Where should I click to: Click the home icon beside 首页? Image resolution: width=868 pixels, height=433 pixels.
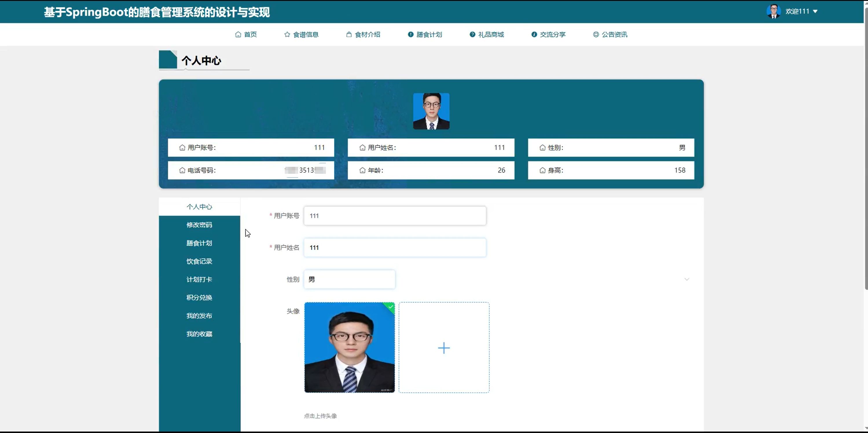238,34
